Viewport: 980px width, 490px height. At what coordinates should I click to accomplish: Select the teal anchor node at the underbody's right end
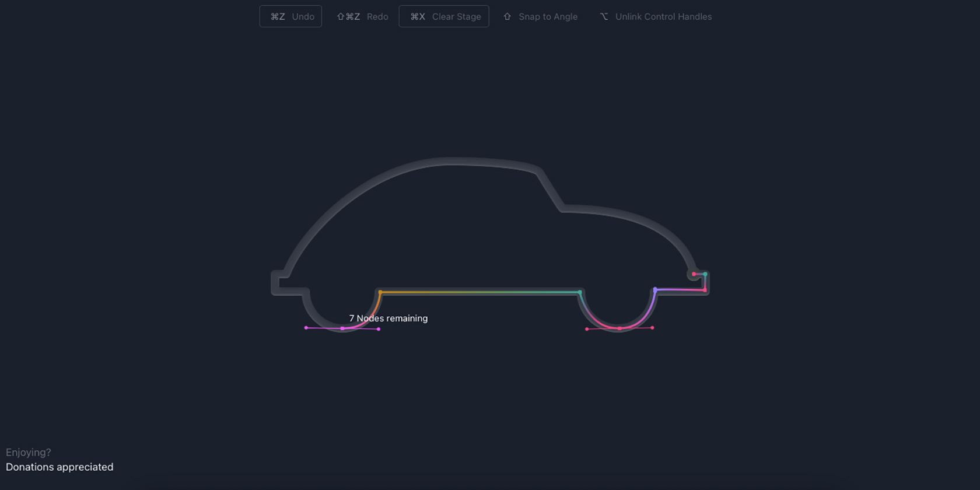(x=580, y=292)
